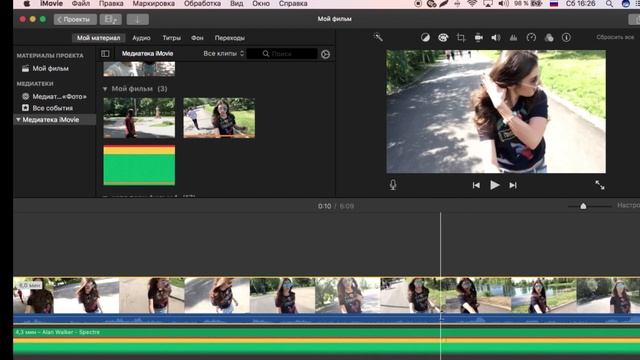Screen dimensions: 640x360
Task: Go back to Проекты
Action: click(x=75, y=19)
